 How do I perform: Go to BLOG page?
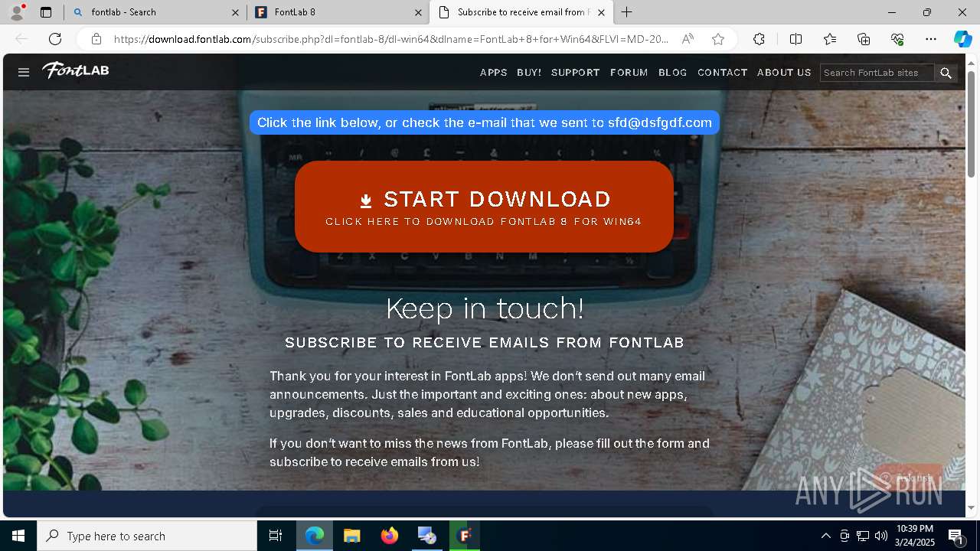coord(673,73)
